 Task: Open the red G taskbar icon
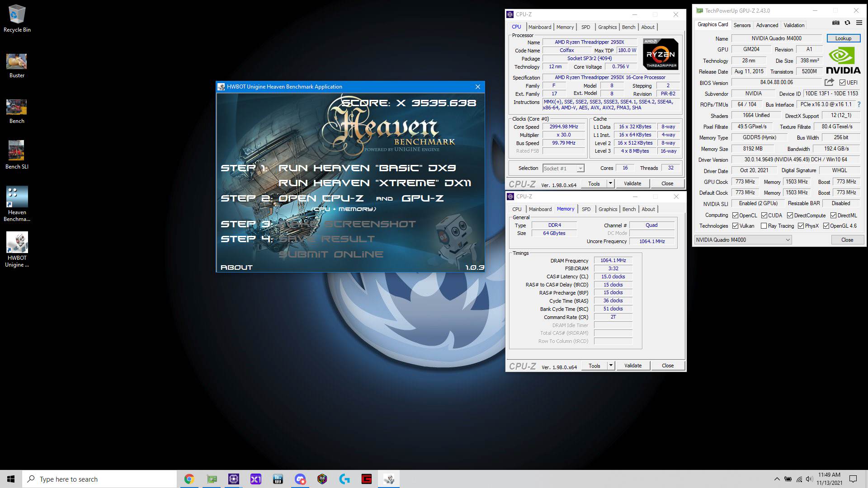pos(367,479)
